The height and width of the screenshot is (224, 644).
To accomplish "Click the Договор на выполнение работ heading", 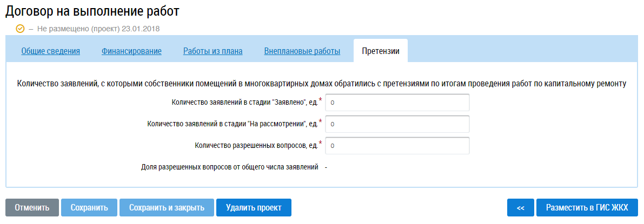I will click(92, 11).
